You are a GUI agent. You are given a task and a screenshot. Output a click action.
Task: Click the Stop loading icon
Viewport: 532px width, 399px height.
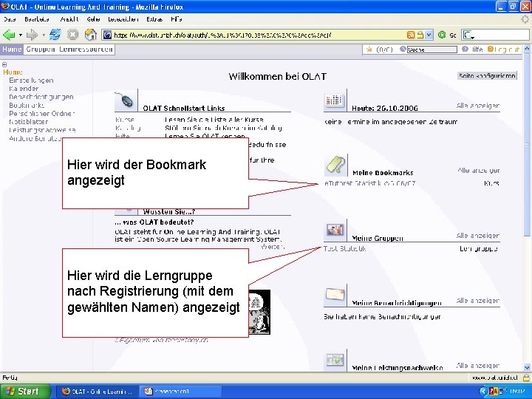point(72,35)
